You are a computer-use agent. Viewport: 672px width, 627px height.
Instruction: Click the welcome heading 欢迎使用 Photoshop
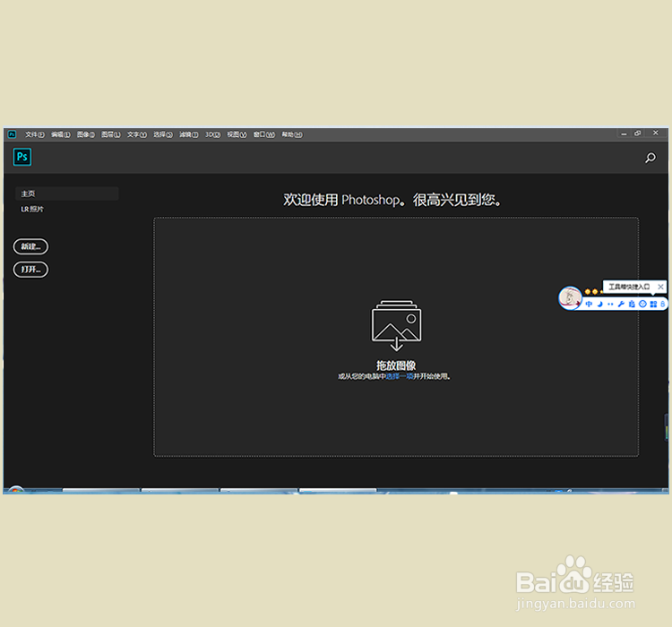[x=392, y=200]
